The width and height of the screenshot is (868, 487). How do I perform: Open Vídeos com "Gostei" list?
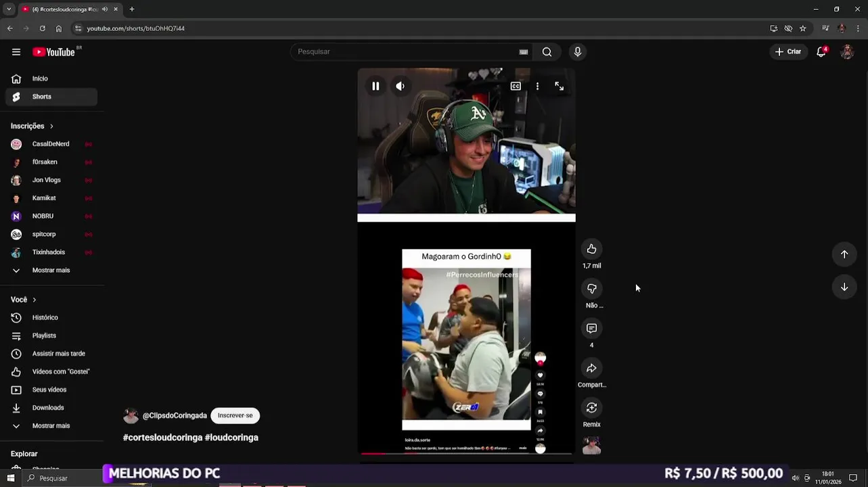point(51,372)
